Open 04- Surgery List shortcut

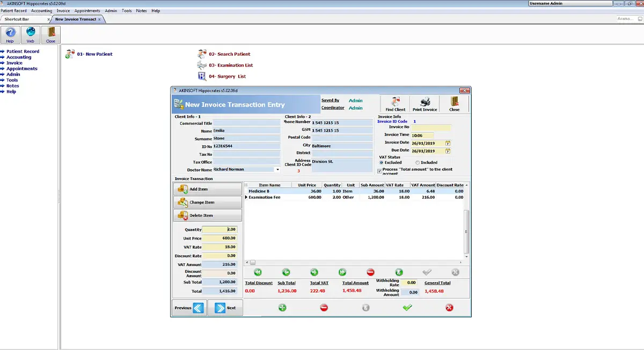pos(222,77)
